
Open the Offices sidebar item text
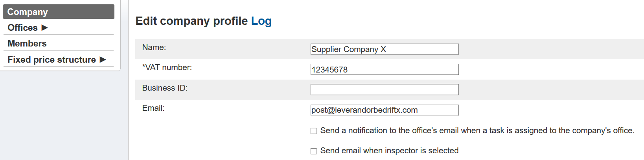(x=22, y=28)
